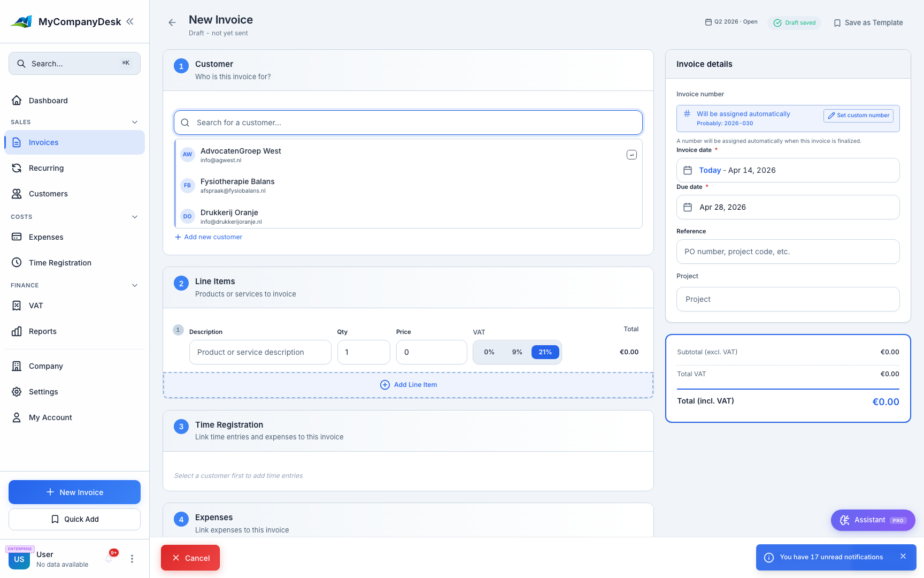Collapse the SALES section
Screen dimensions: 924x578
click(135, 122)
